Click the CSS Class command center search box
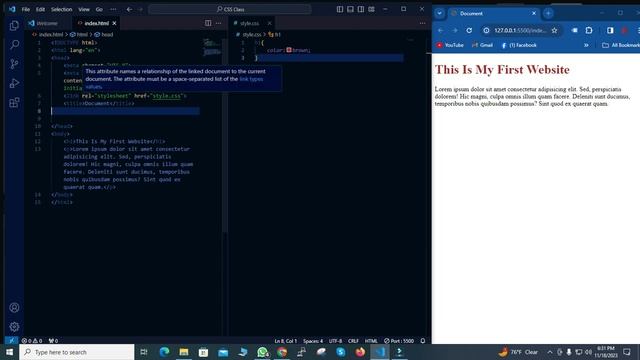640x360 pixels. tap(230, 9)
